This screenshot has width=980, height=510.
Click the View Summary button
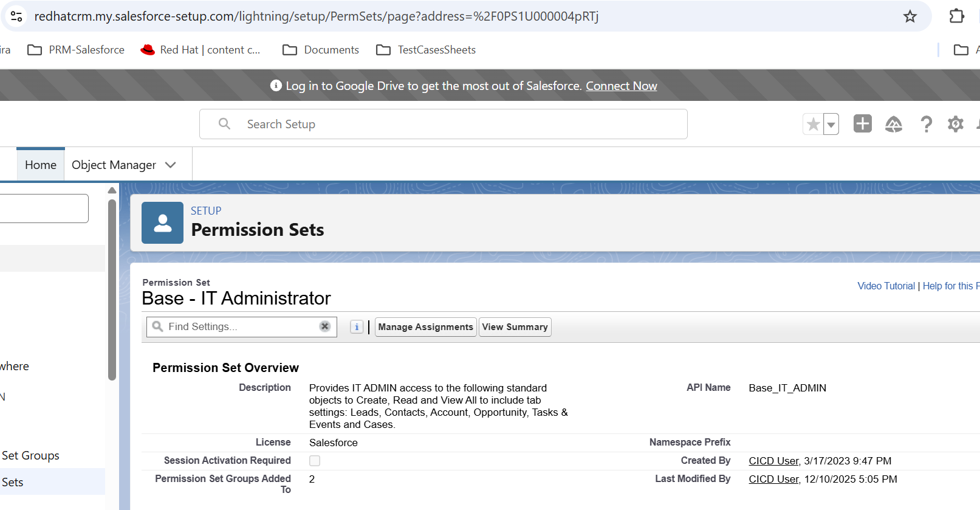[x=515, y=327]
